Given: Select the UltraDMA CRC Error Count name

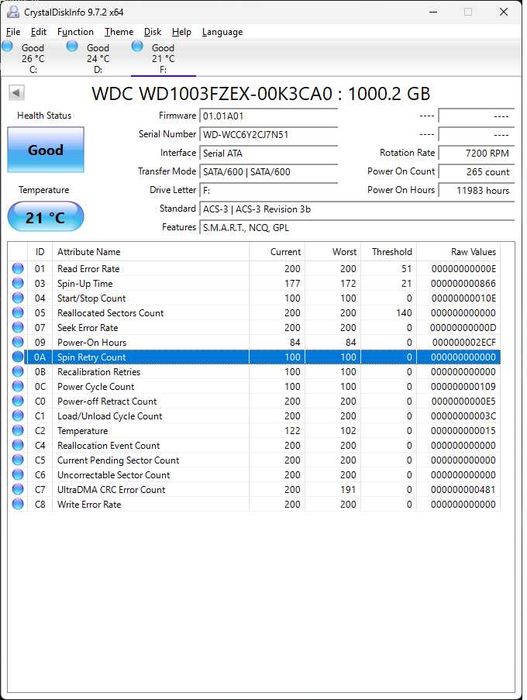Looking at the screenshot, I should pos(111,489).
